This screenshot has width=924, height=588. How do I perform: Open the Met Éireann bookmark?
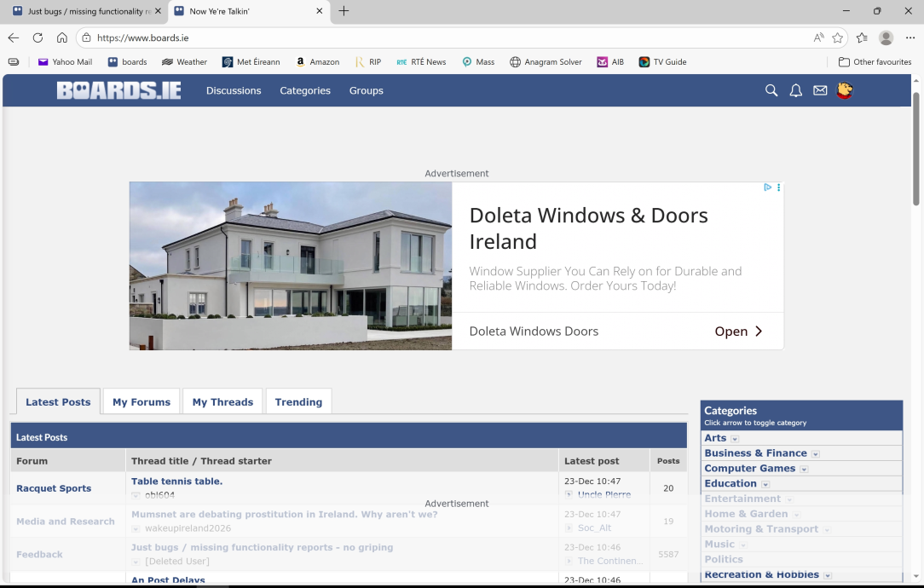[x=251, y=62]
